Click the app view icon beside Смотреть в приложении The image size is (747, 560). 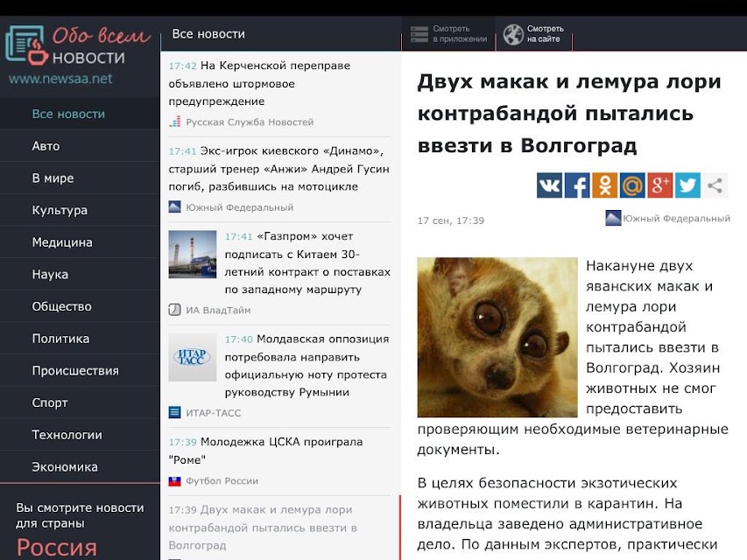tap(419, 34)
